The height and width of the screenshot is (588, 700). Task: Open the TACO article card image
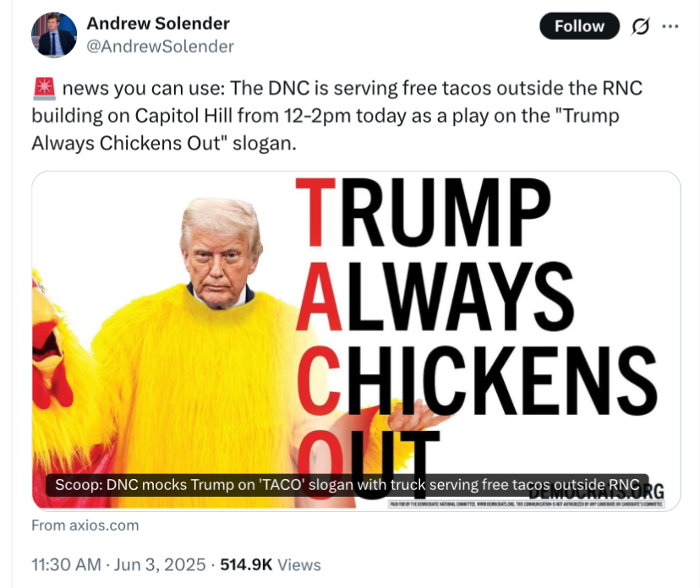coord(356,340)
